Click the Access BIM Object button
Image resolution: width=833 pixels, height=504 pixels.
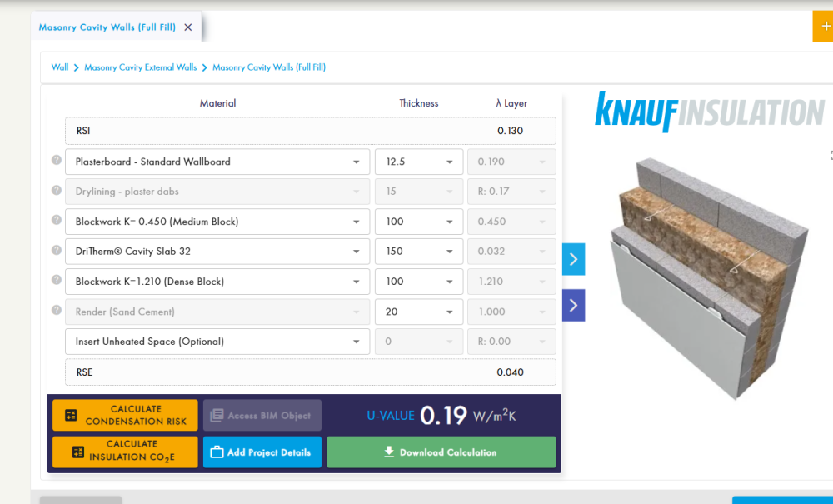point(262,415)
